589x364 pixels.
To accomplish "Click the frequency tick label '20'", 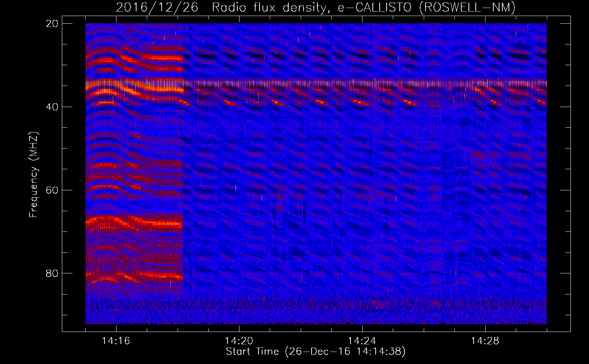I will pos(52,24).
